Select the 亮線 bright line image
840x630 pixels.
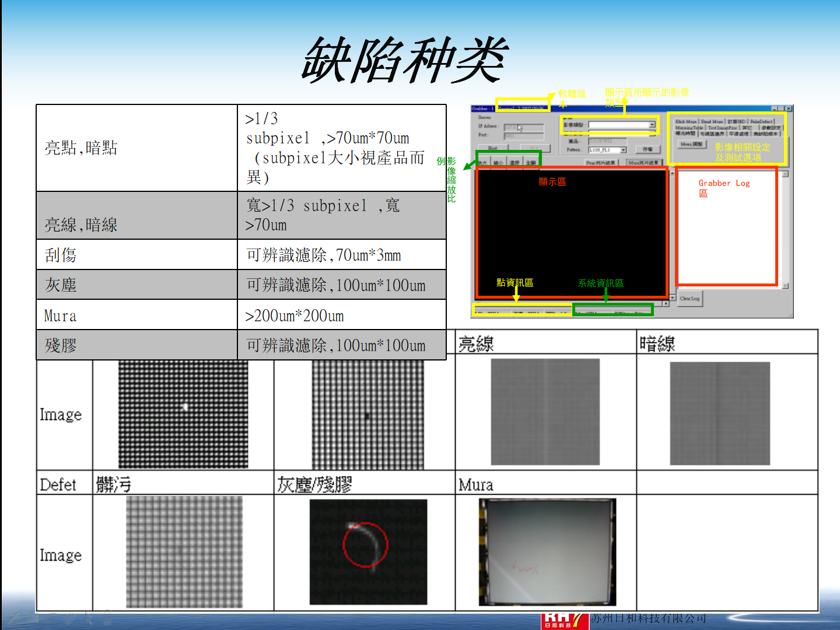point(545,412)
